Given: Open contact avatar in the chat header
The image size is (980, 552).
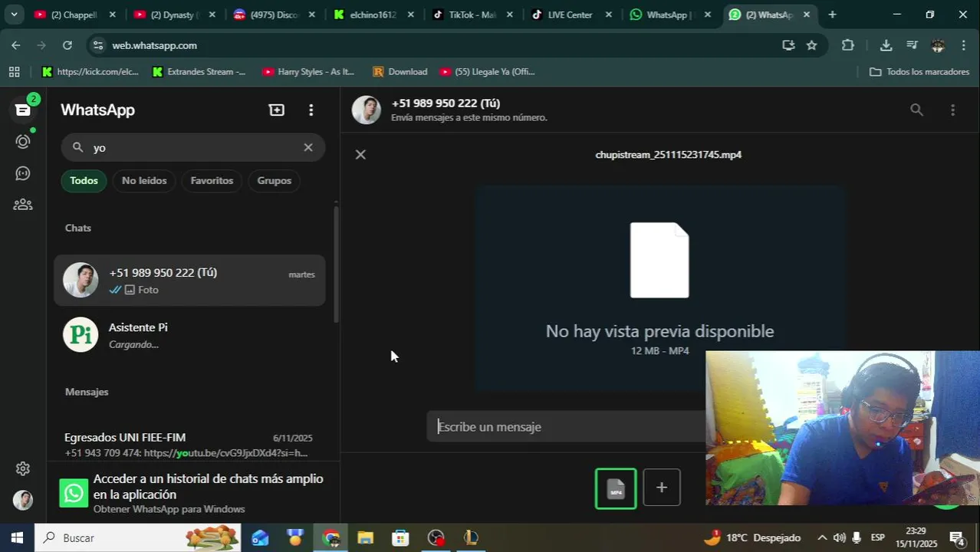Looking at the screenshot, I should tap(367, 110).
